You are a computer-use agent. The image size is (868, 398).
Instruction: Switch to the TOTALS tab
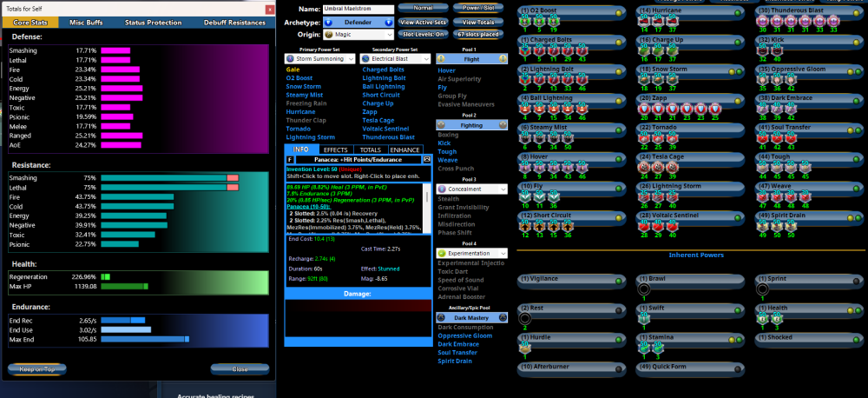pos(371,149)
